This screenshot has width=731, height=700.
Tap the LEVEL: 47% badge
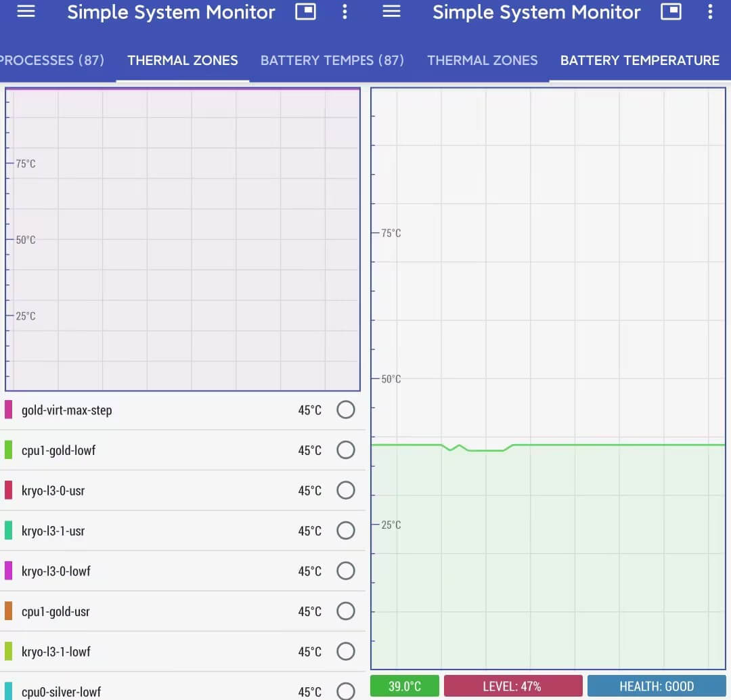click(x=512, y=686)
